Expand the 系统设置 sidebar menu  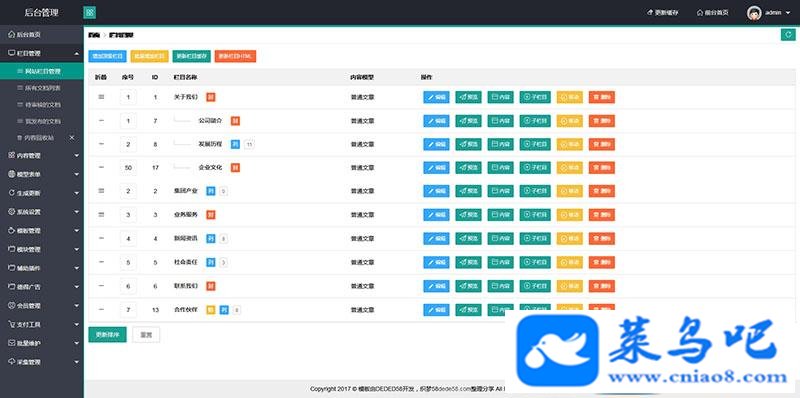pos(42,212)
